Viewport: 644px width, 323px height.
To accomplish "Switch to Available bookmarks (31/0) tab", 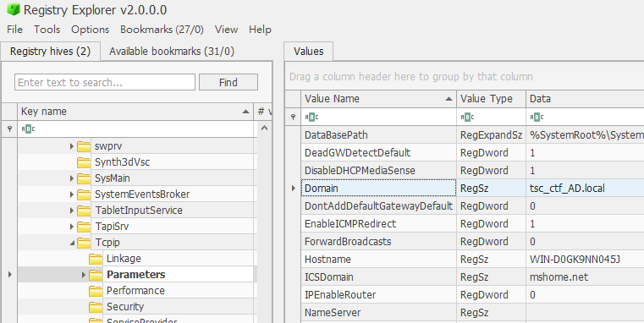I will 172,52.
